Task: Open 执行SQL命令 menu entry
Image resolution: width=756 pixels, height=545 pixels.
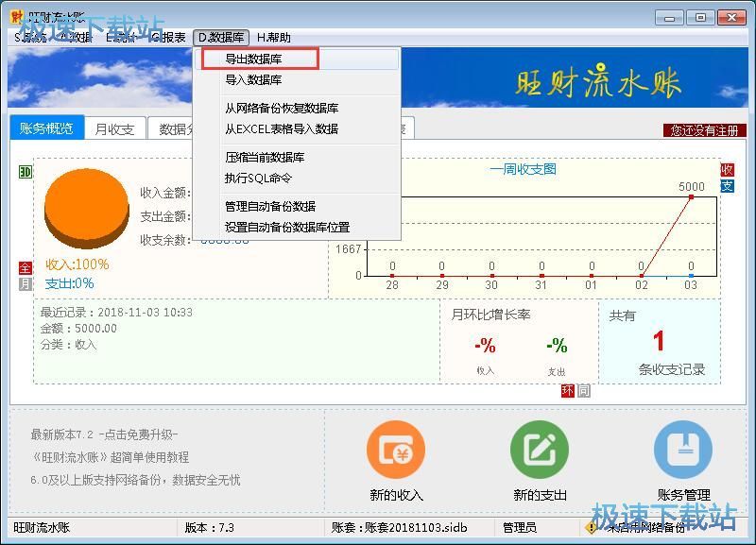Action: pos(297,179)
